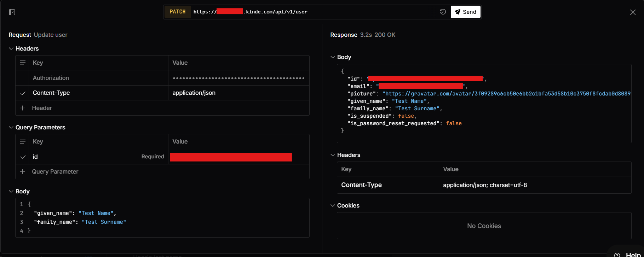Click the plus icon to add Query Parameter
Screen dimensions: 644x257
click(23, 171)
